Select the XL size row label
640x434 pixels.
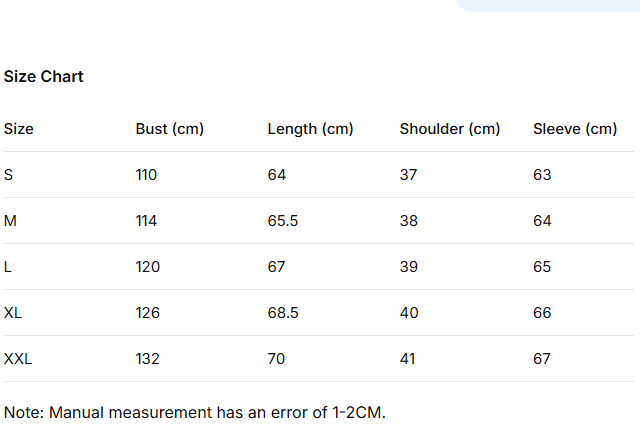pyautogui.click(x=13, y=313)
